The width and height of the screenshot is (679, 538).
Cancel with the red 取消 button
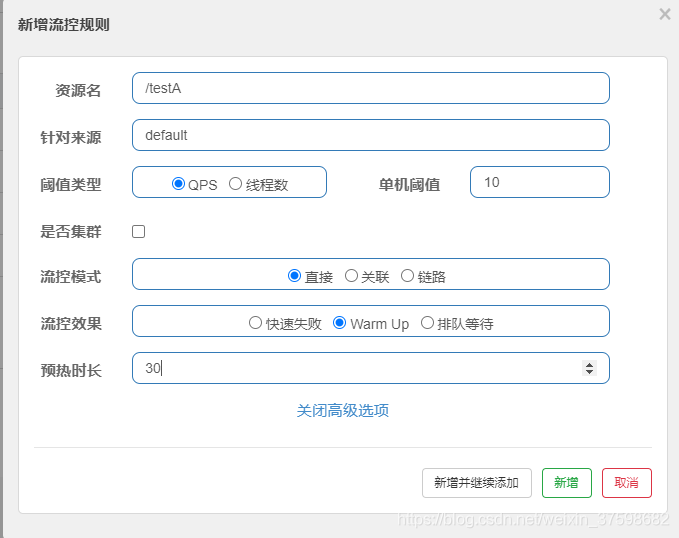coord(627,483)
